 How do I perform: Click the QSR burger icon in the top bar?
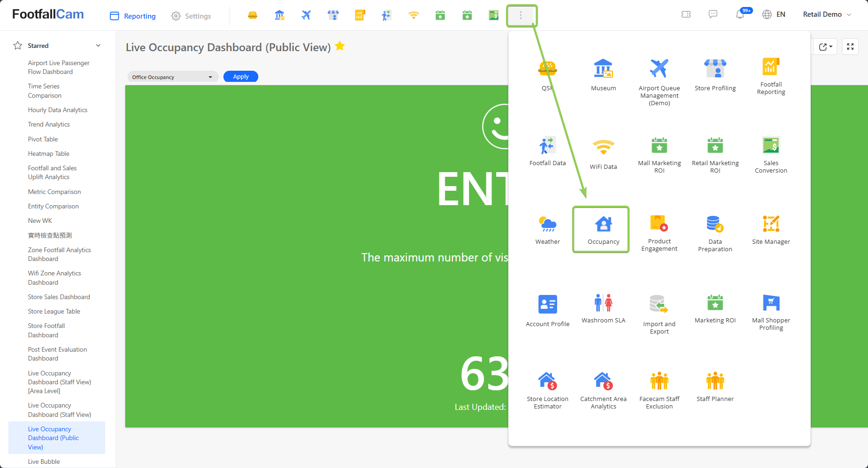(x=253, y=15)
